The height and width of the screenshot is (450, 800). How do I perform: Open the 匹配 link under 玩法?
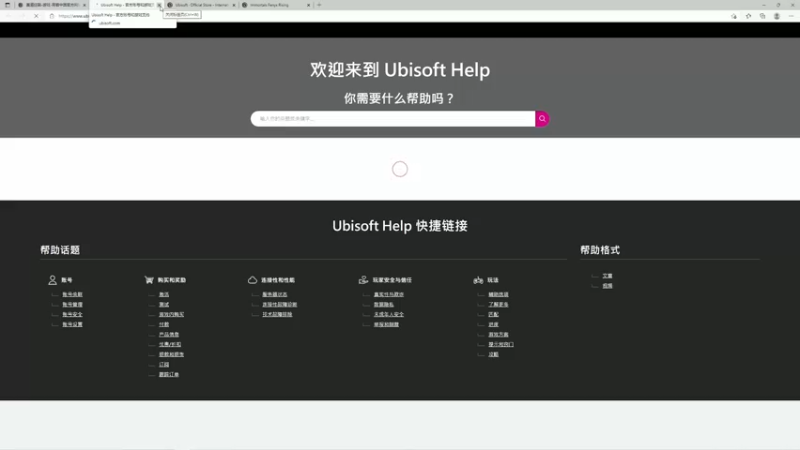pyautogui.click(x=493, y=314)
